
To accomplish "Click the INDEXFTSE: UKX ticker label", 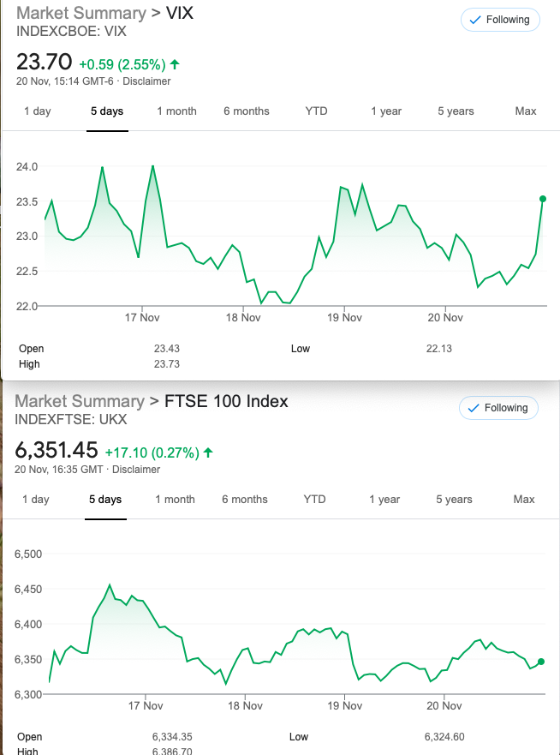I will (71, 419).
